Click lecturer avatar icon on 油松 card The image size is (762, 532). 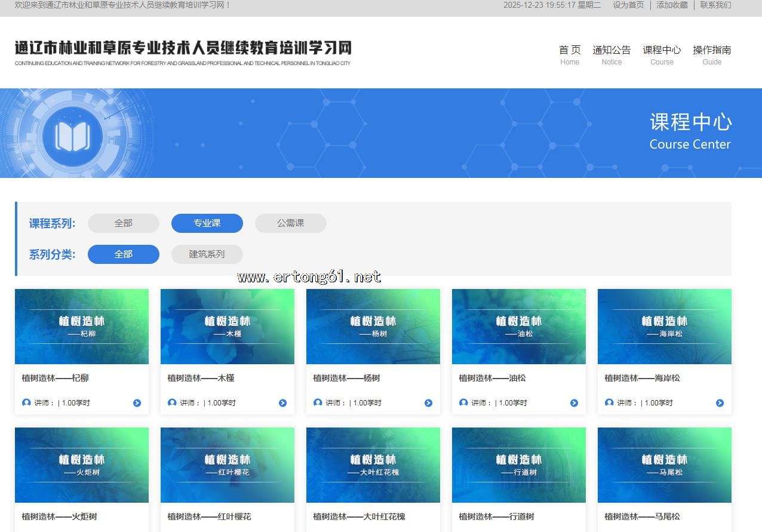click(x=463, y=402)
